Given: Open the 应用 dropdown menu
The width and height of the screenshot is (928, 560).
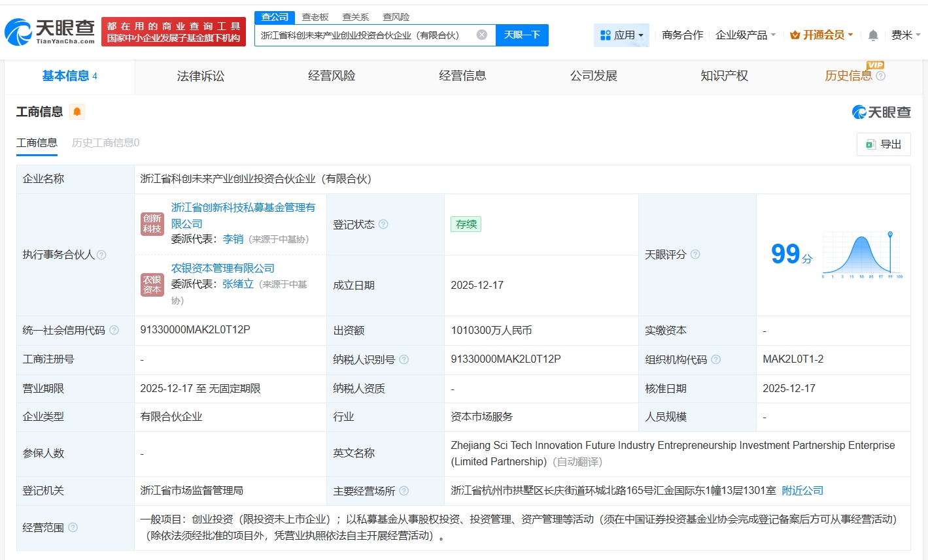Looking at the screenshot, I should pyautogui.click(x=621, y=34).
